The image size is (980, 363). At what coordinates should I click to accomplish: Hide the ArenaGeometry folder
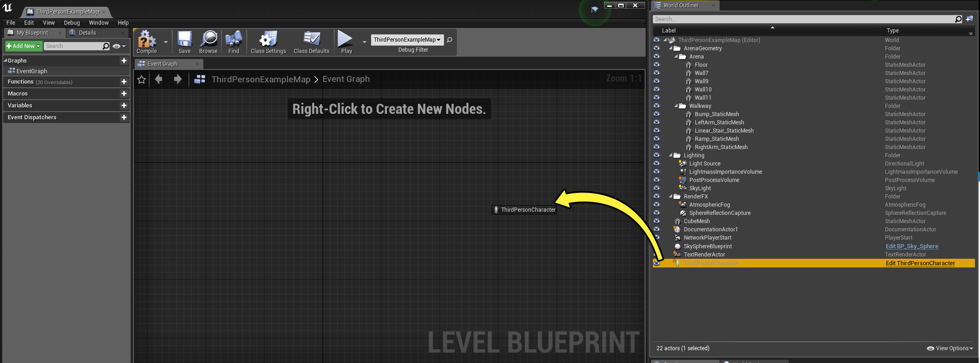tap(657, 48)
